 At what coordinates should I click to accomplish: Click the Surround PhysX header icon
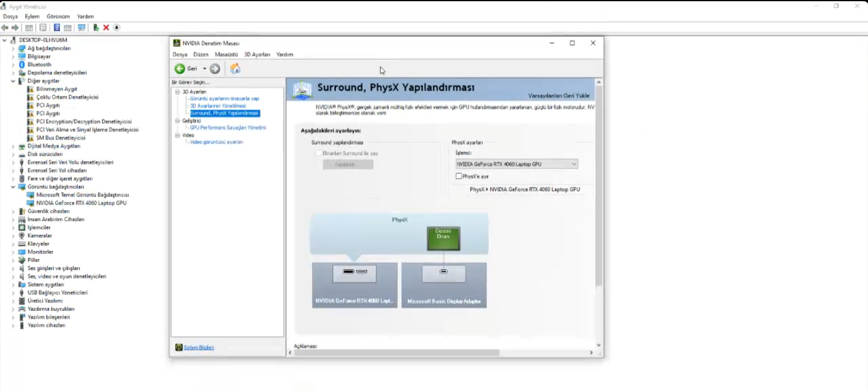(x=302, y=90)
